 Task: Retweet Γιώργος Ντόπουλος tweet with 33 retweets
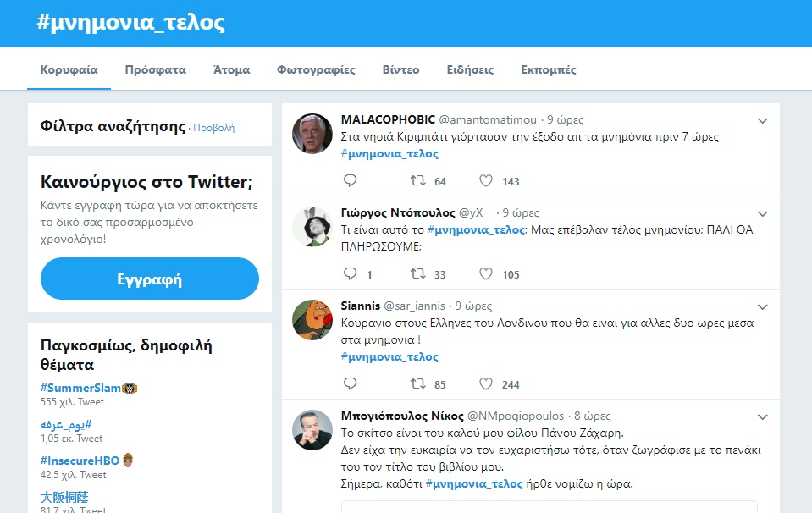coord(417,274)
